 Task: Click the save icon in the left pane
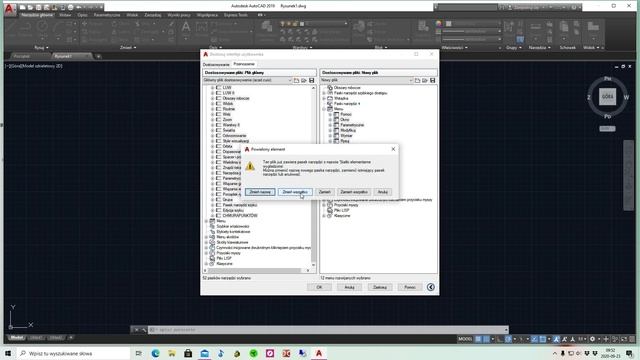312,80
